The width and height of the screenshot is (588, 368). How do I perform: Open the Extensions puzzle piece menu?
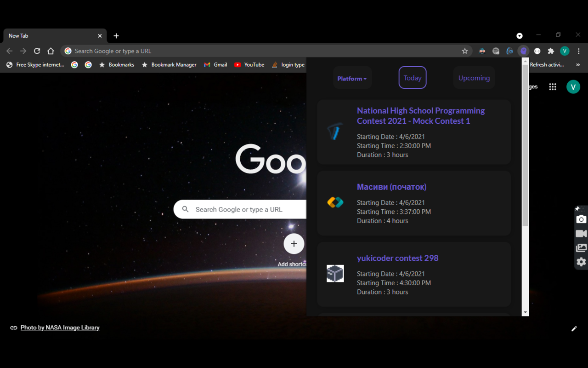[x=551, y=51]
